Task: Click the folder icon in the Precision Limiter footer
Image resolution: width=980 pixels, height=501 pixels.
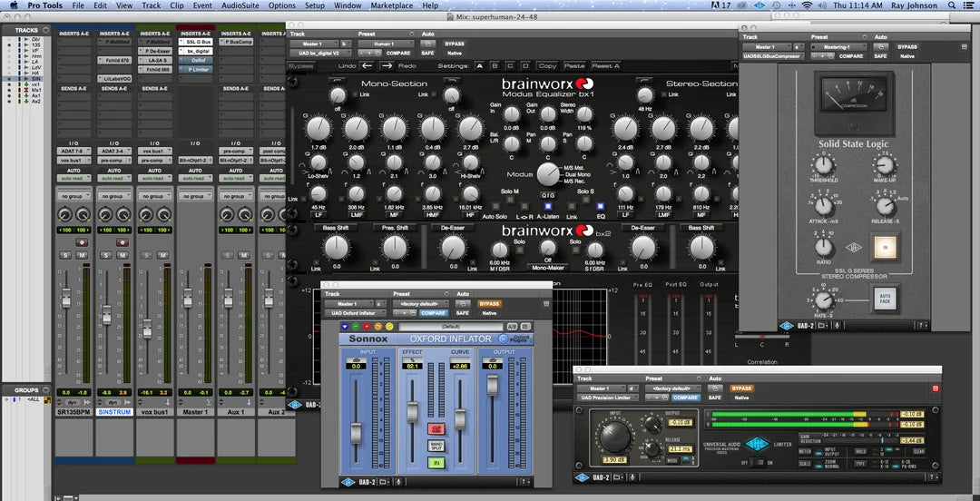Action: point(618,477)
